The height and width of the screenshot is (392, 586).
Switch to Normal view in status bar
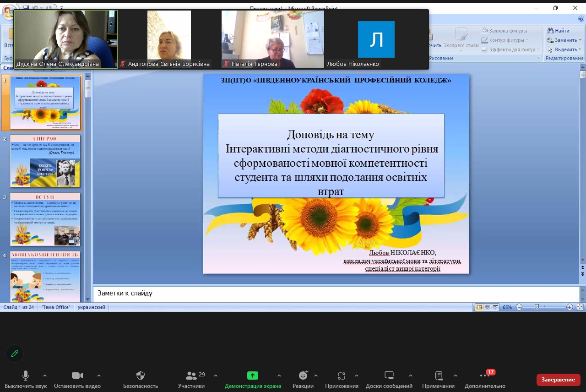pyautogui.click(x=479, y=307)
